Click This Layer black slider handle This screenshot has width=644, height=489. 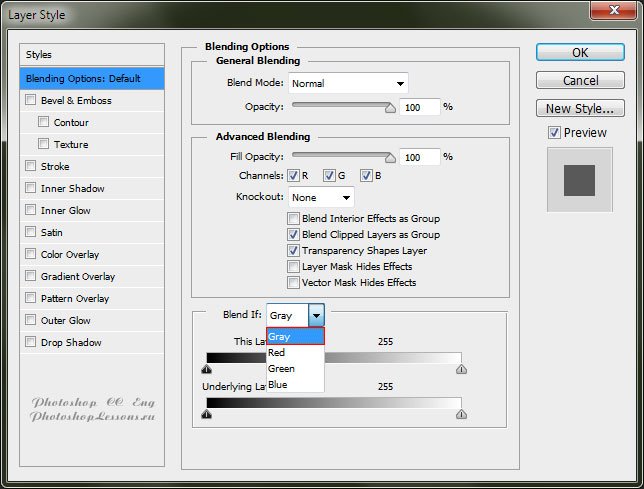(x=207, y=369)
